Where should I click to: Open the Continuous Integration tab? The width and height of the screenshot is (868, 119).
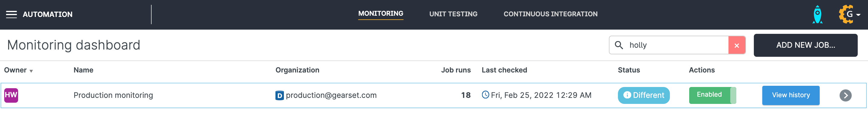tap(550, 14)
